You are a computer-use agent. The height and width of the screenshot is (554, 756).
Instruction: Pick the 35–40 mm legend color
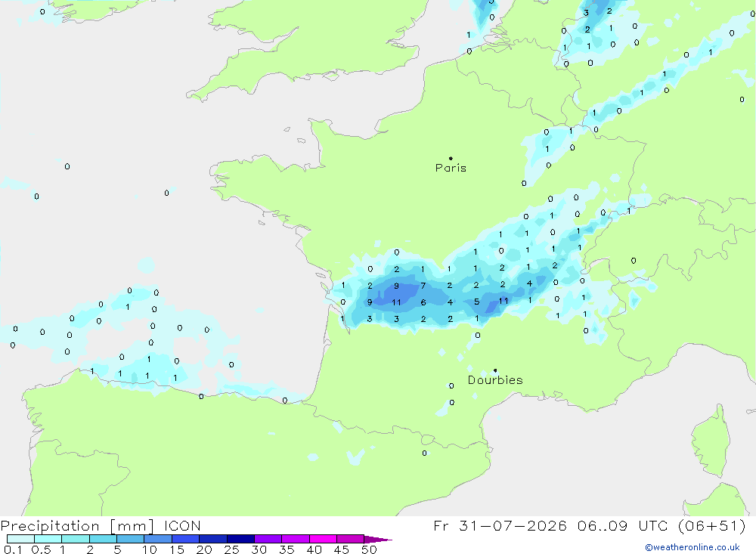(x=296, y=539)
